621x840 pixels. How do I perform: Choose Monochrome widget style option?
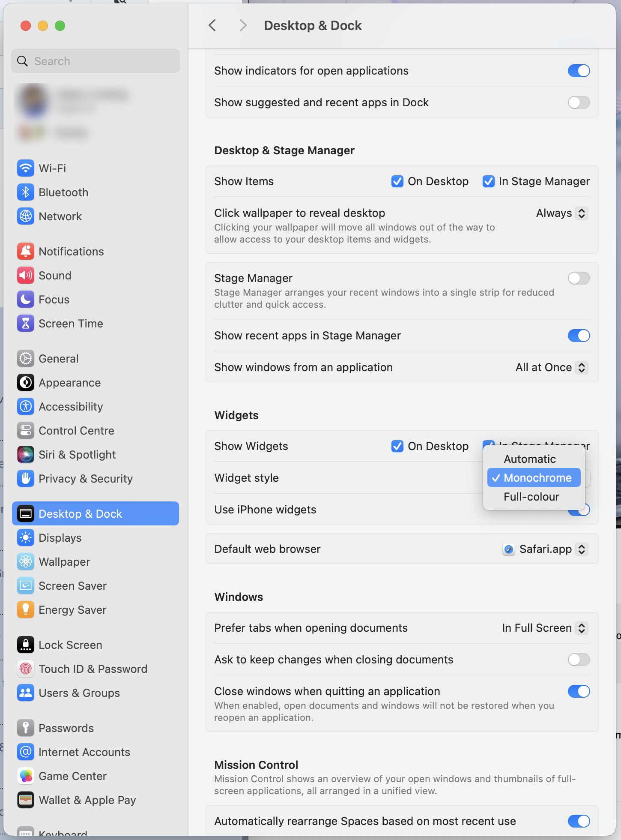tap(534, 477)
